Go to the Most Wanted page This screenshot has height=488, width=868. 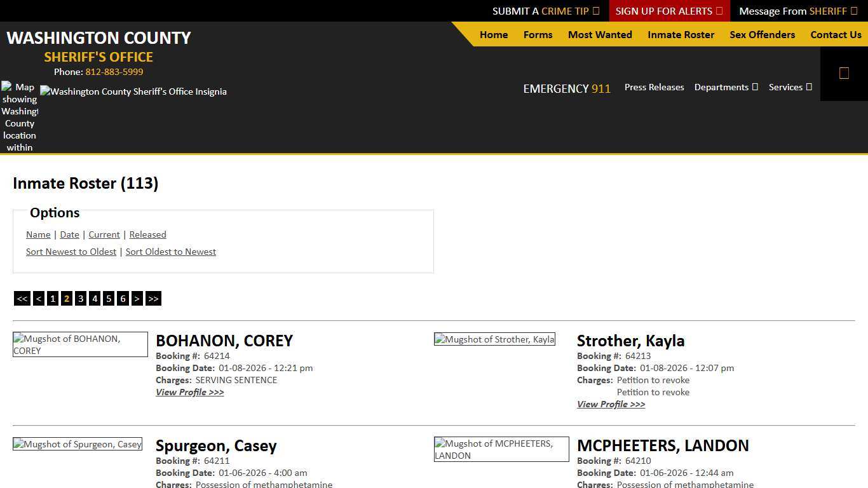pos(599,35)
